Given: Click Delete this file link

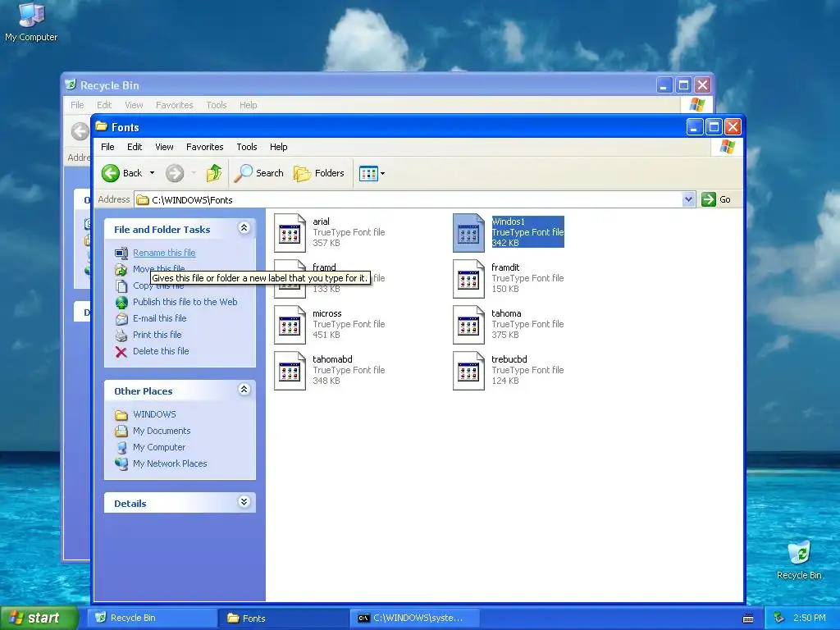Looking at the screenshot, I should point(161,351).
